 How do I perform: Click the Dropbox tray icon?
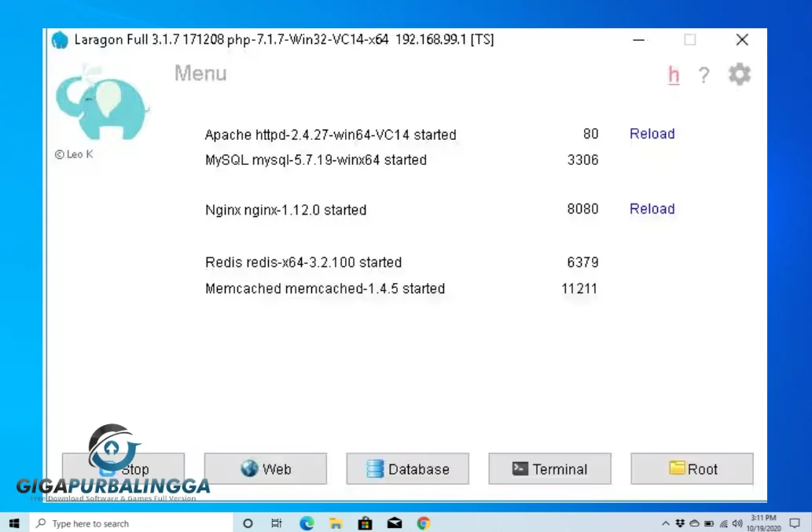(680, 523)
